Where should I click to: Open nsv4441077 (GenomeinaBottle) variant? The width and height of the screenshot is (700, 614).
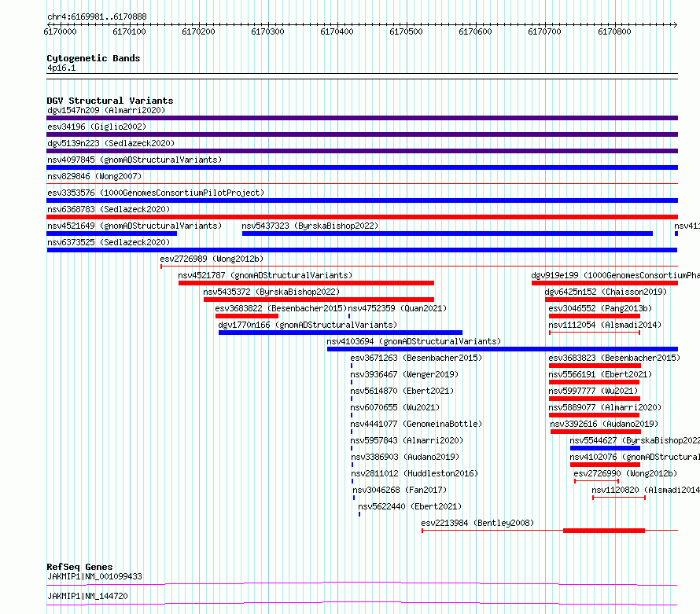(416, 424)
